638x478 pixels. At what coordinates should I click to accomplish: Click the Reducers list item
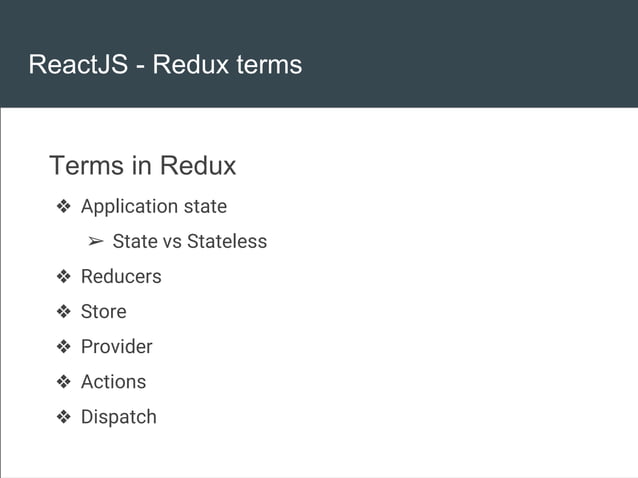(121, 277)
